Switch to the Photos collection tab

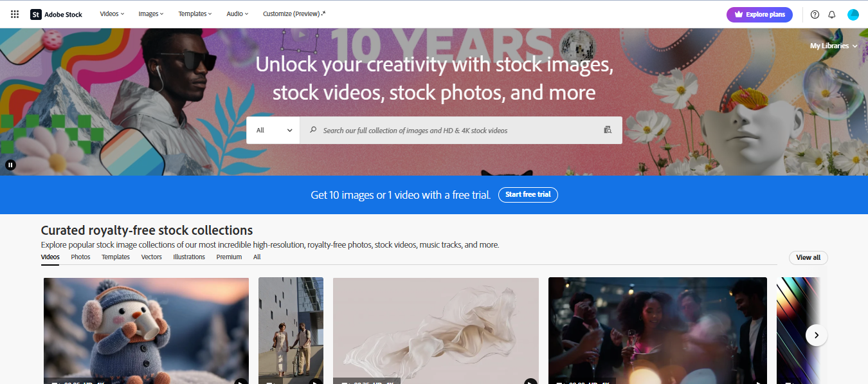tap(80, 257)
